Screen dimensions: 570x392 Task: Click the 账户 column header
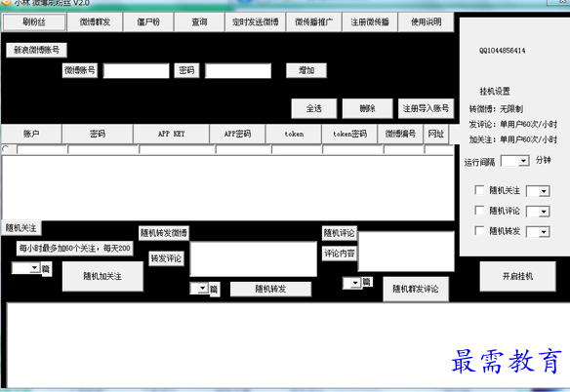click(x=31, y=134)
